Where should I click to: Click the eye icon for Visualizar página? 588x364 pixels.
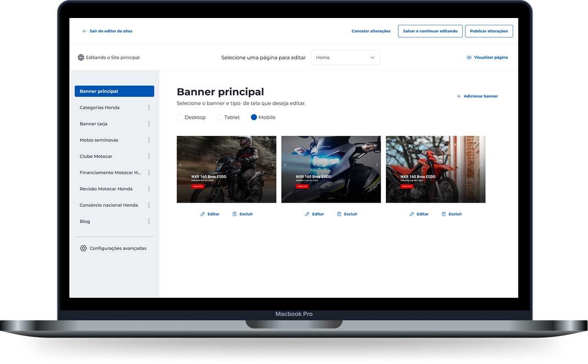pyautogui.click(x=469, y=58)
